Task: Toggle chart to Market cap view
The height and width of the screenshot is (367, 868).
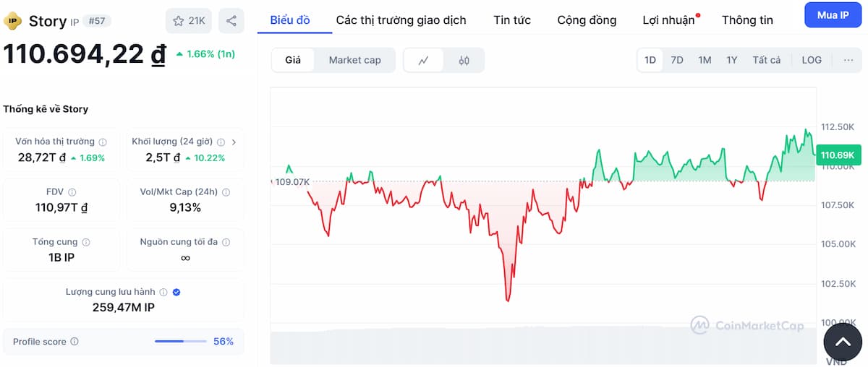Action: coord(354,60)
